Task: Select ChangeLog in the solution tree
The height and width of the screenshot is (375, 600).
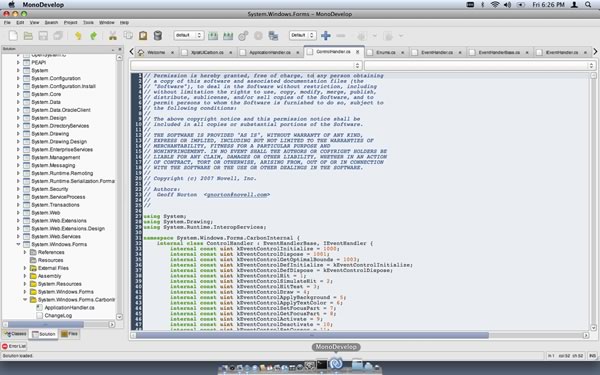Action: 58,316
